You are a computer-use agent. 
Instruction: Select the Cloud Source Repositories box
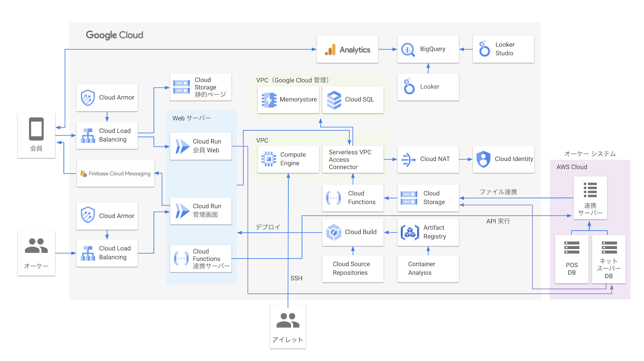coord(353,269)
